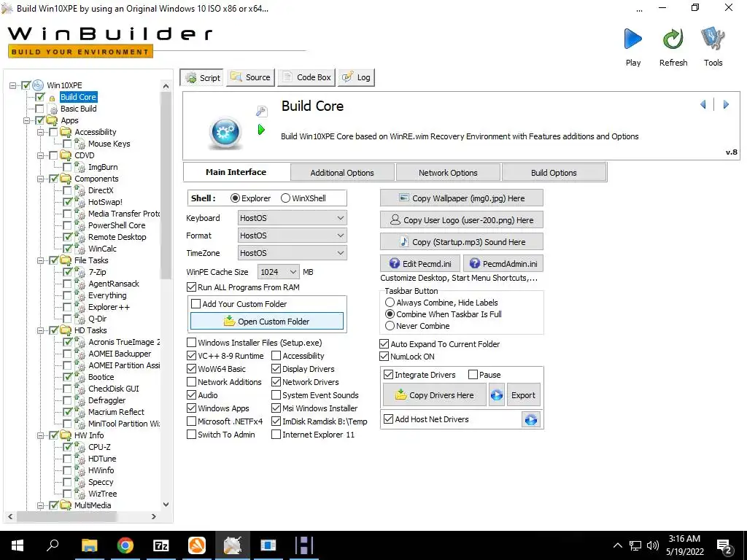Collapse the Win10XPE root tree node
The height and width of the screenshot is (560, 747).
pos(13,86)
